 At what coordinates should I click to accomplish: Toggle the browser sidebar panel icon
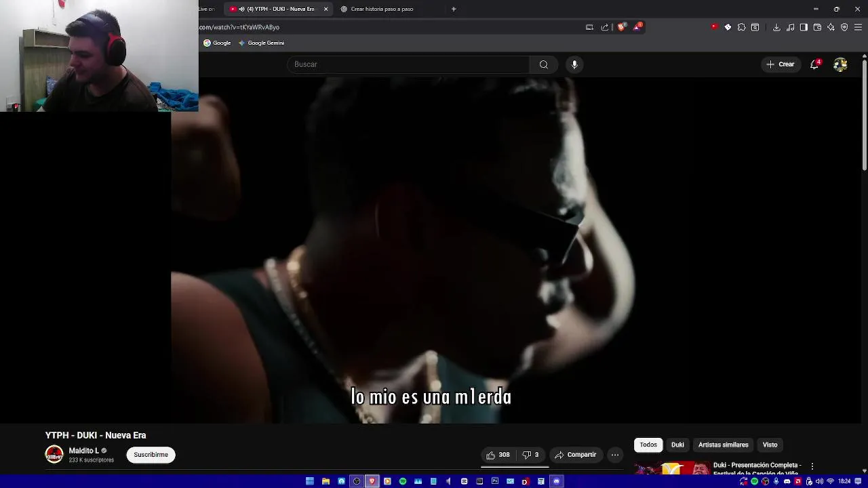[x=804, y=27]
